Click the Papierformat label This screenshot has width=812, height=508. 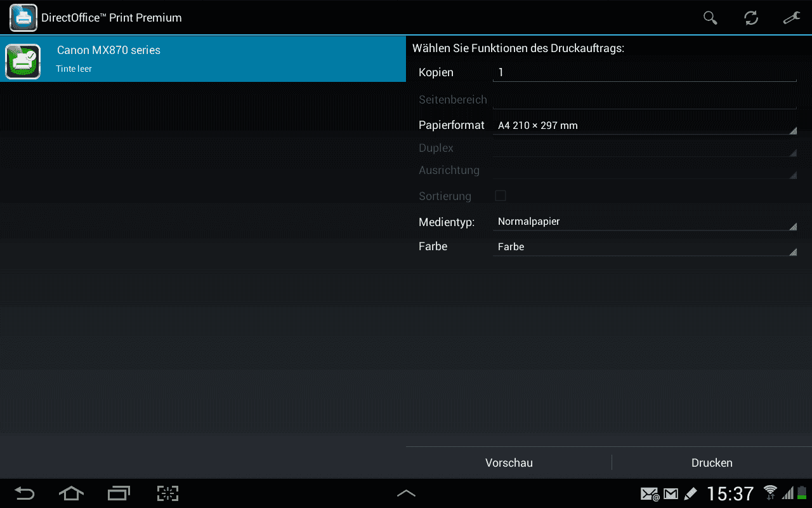click(452, 125)
